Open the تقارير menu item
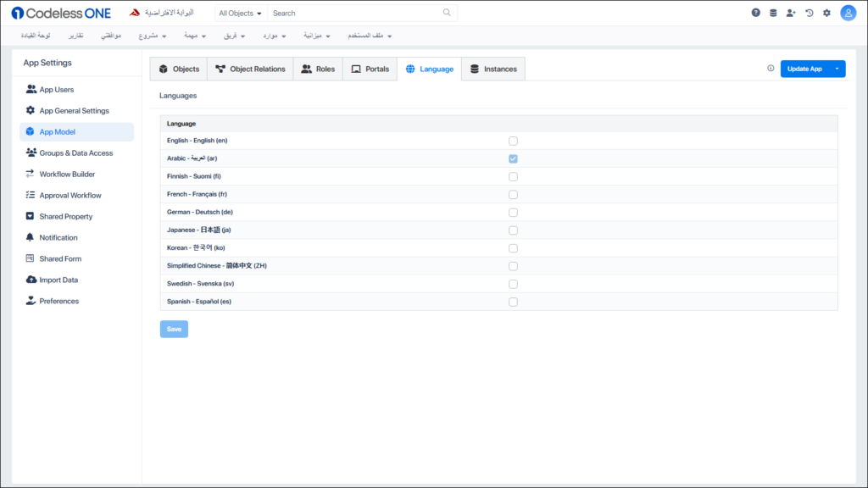Screen dimensions: 868x488 click(75, 36)
